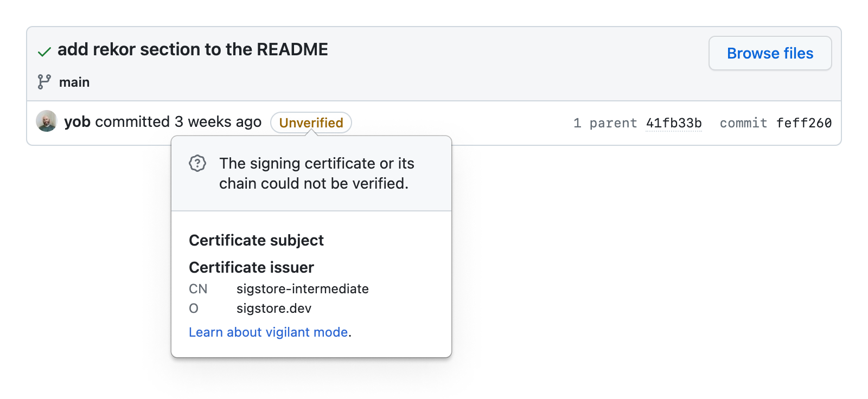Viewport: 868px width, 399px height.
Task: Click the commit title about rekor README
Action: (x=193, y=49)
